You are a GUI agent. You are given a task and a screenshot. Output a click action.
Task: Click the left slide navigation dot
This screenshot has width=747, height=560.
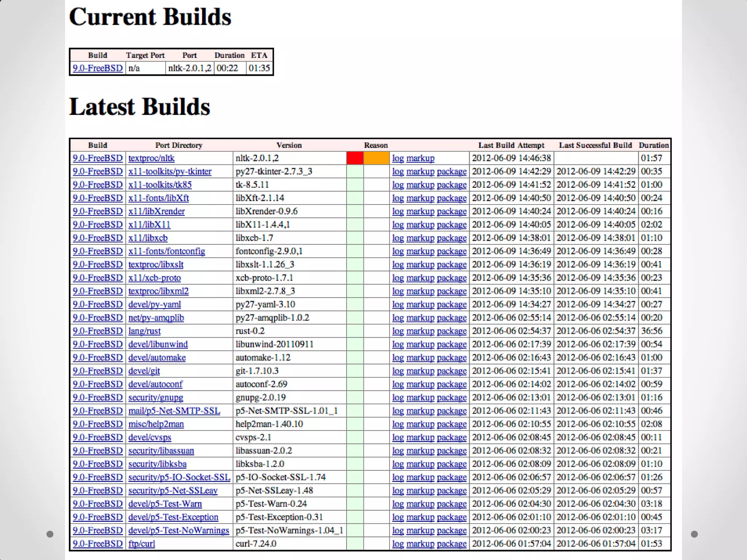pyautogui.click(x=50, y=534)
